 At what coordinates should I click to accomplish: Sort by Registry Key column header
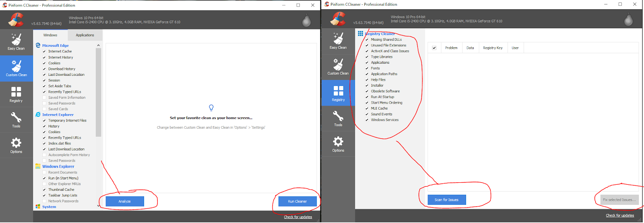point(493,48)
